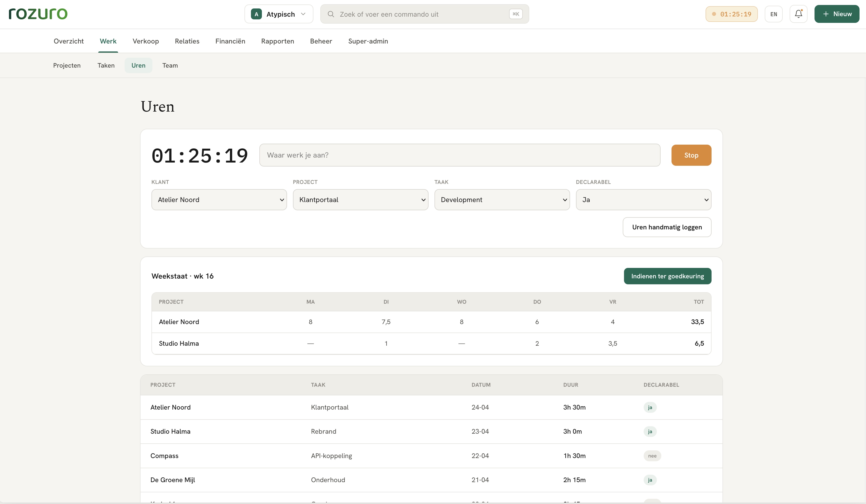Click the Compass time entry
866x504 pixels.
(431, 456)
